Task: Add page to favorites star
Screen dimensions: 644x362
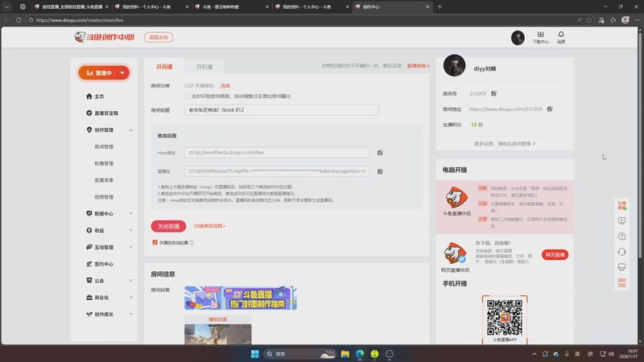Action: tap(589, 19)
